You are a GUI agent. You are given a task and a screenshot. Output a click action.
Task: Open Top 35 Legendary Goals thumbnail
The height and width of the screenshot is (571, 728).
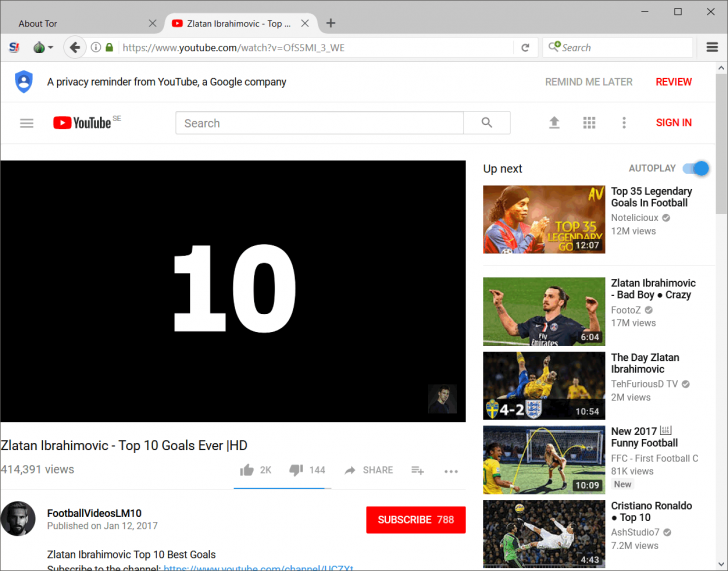544,220
